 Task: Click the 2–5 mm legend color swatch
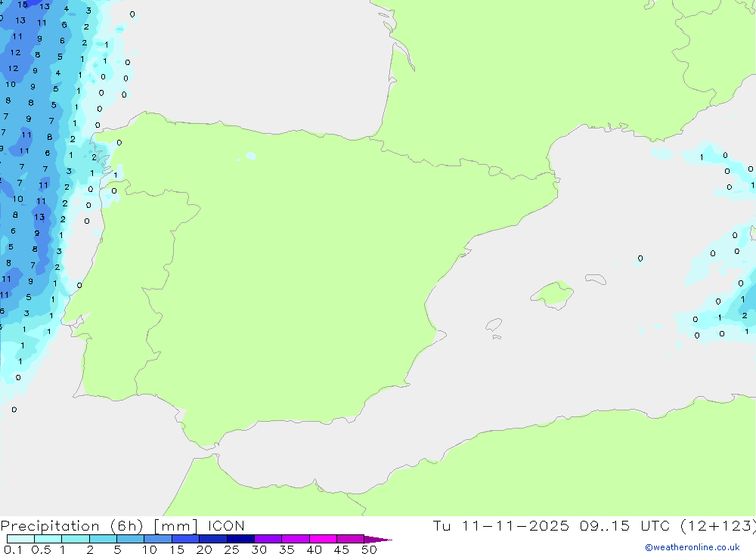[103, 539]
